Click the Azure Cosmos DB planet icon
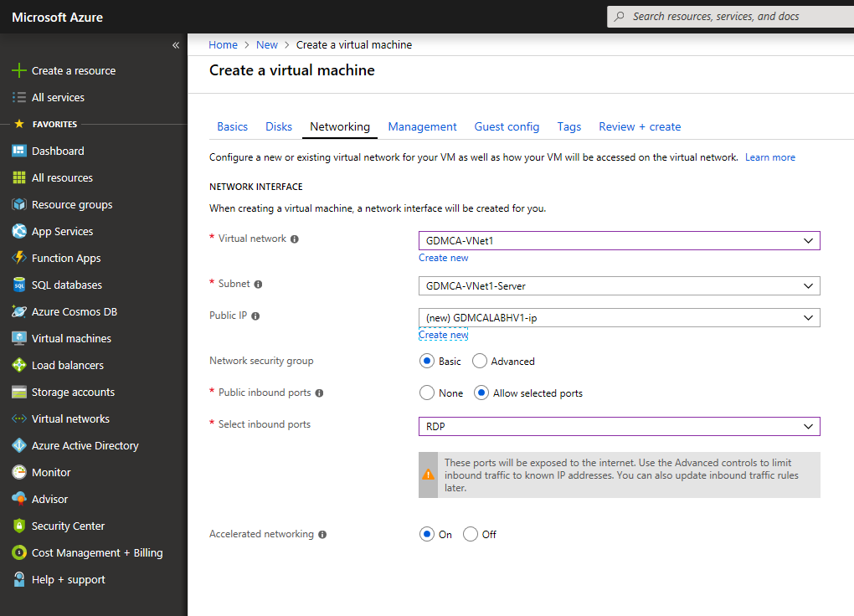Screen dimensions: 854x616 click(19, 311)
